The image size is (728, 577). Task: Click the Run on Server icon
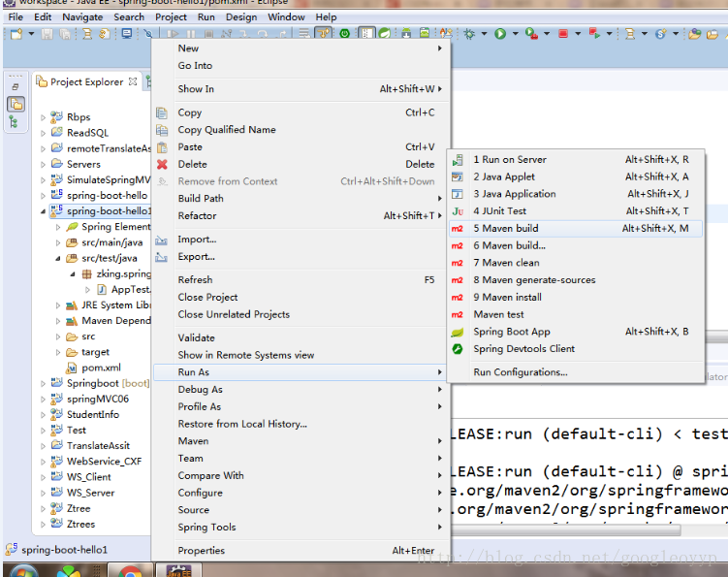coord(458,160)
